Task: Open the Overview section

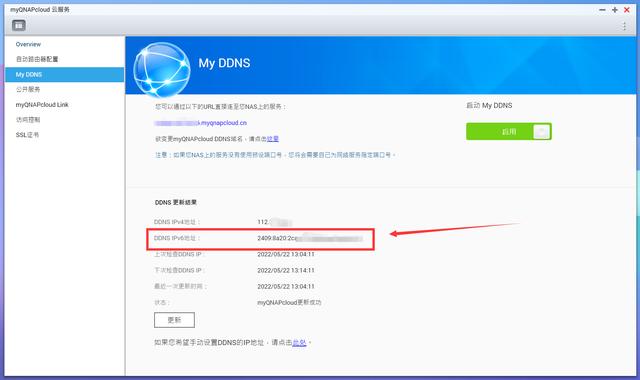Action: coord(28,44)
